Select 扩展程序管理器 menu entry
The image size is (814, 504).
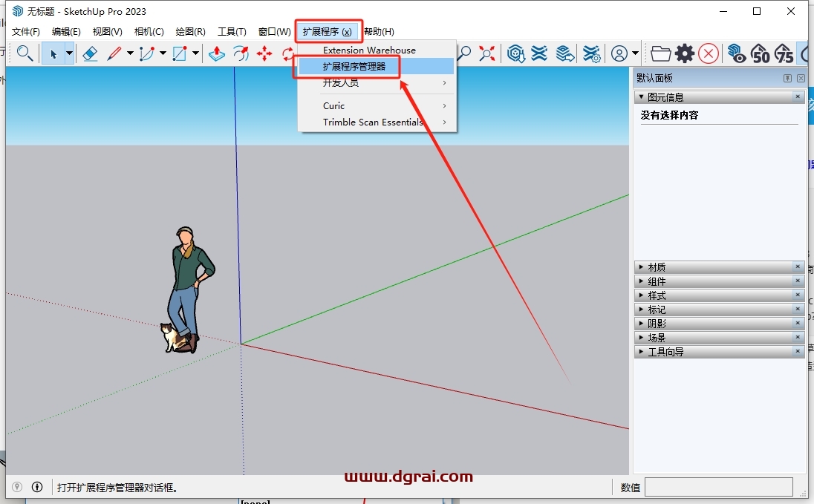point(377,67)
